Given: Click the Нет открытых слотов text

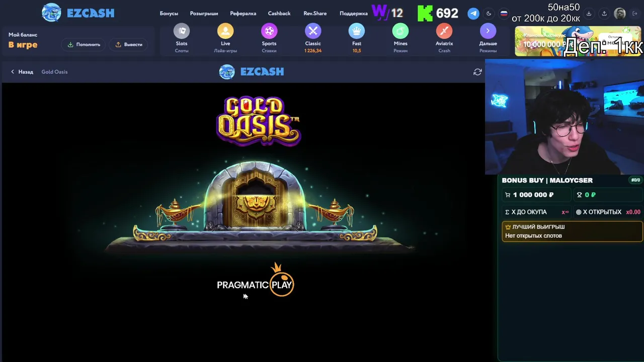Looking at the screenshot, I should [x=533, y=236].
